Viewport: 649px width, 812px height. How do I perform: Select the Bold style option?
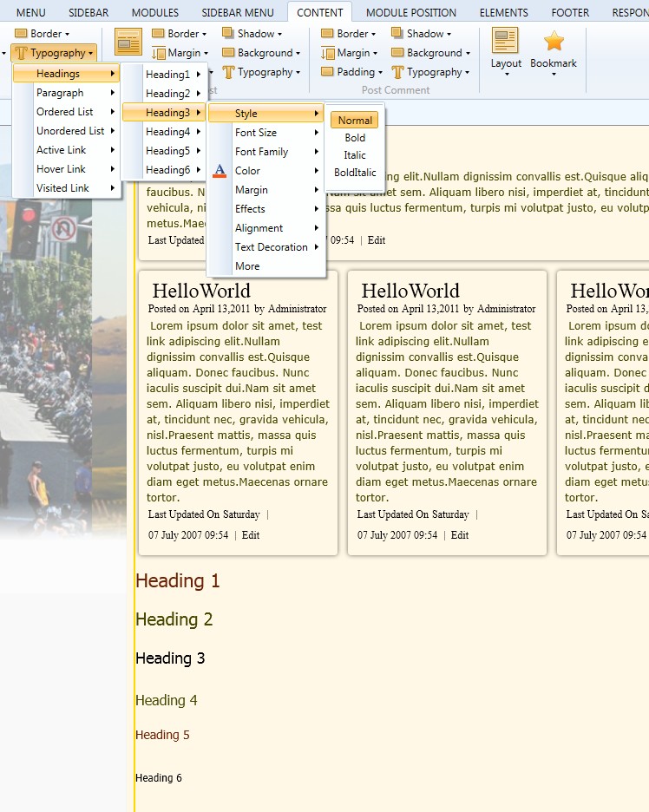click(355, 138)
